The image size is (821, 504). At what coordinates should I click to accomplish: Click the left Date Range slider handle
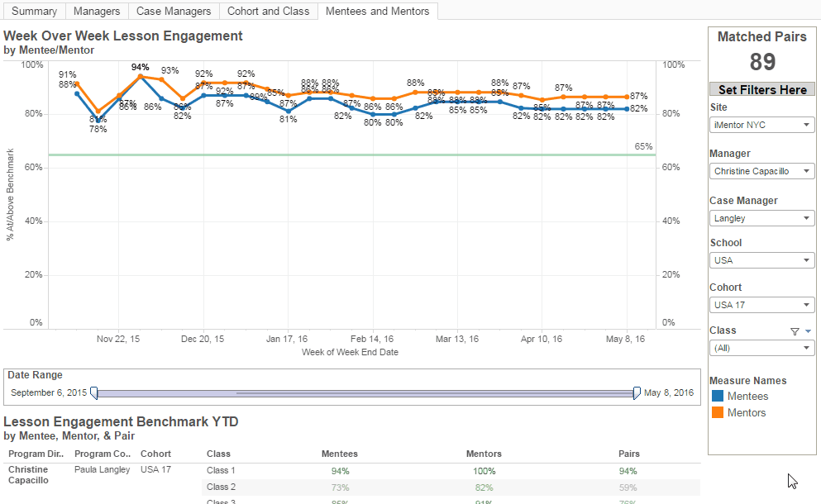tap(93, 393)
